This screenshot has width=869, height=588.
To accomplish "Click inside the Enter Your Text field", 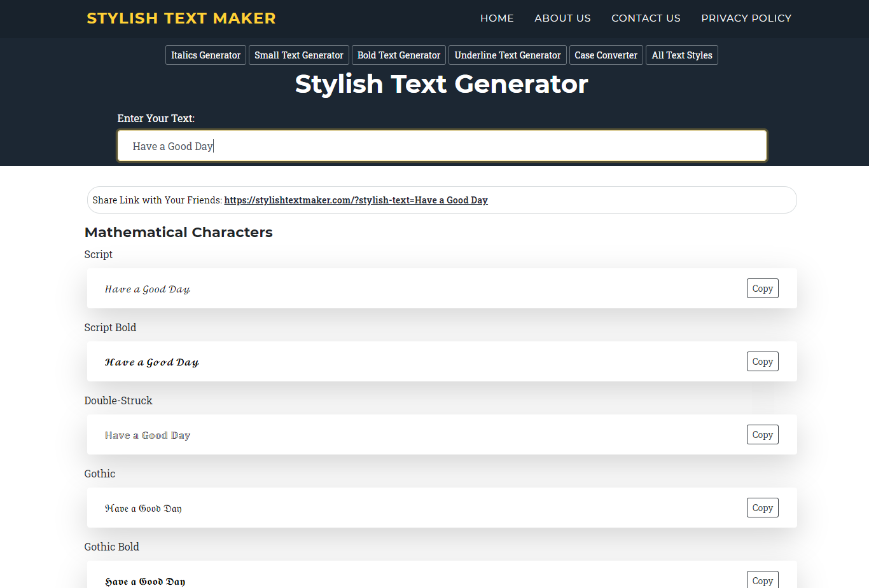I will tap(441, 146).
